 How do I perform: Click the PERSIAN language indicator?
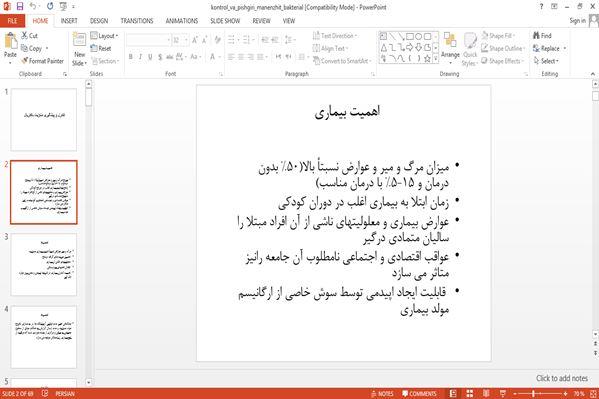click(65, 394)
